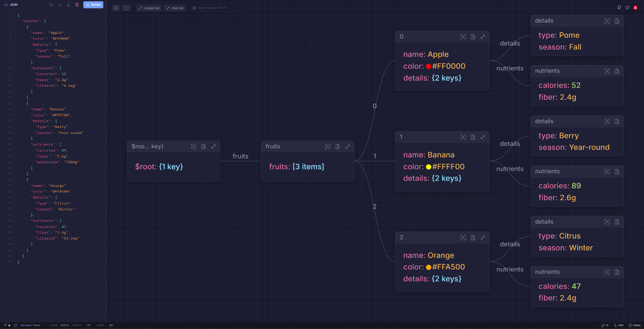Collapse node 2 (Orange)
644x329 pixels.
(483, 238)
